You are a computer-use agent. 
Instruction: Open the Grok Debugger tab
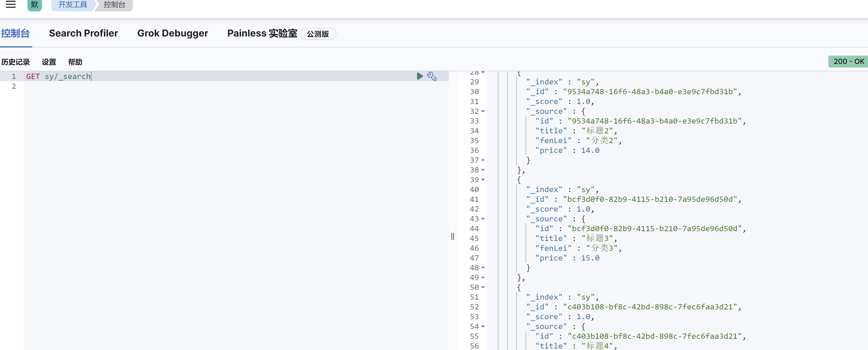[x=173, y=33]
